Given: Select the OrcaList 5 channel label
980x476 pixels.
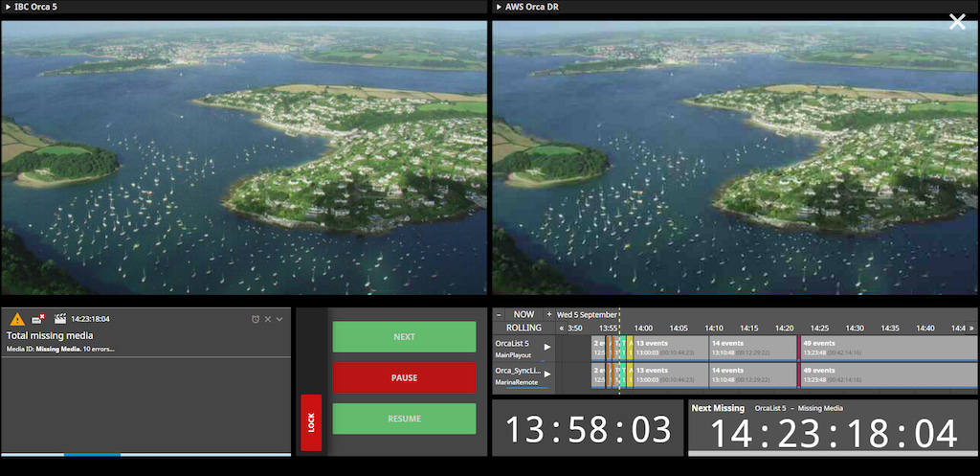Looking at the screenshot, I should click(512, 344).
